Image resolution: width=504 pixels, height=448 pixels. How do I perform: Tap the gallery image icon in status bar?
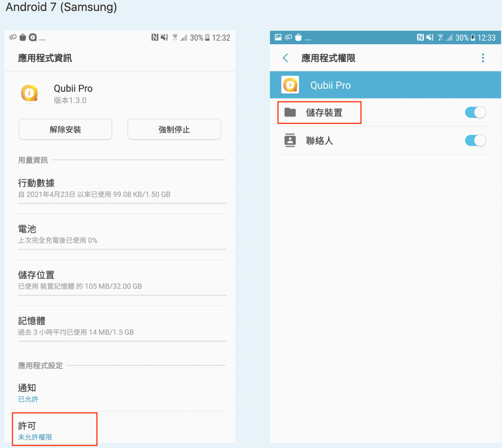[x=278, y=37]
